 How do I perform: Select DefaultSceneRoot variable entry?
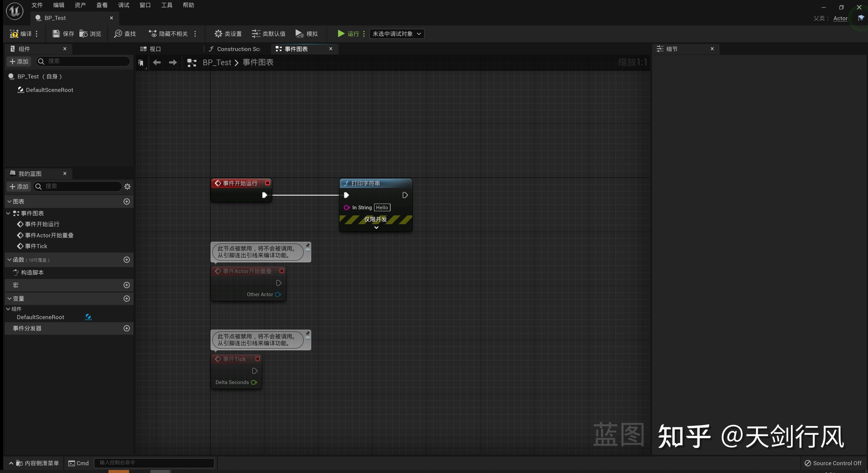click(x=41, y=317)
